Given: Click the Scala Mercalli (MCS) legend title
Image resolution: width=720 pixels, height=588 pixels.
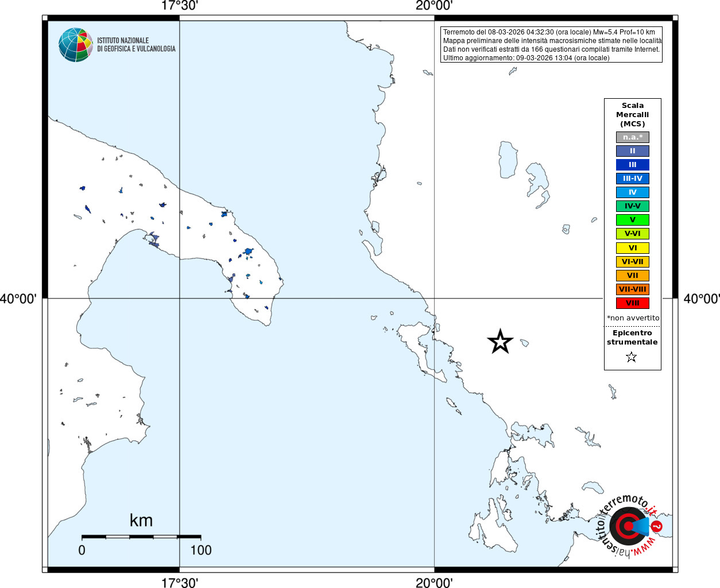Looking at the screenshot, I should tap(633, 115).
